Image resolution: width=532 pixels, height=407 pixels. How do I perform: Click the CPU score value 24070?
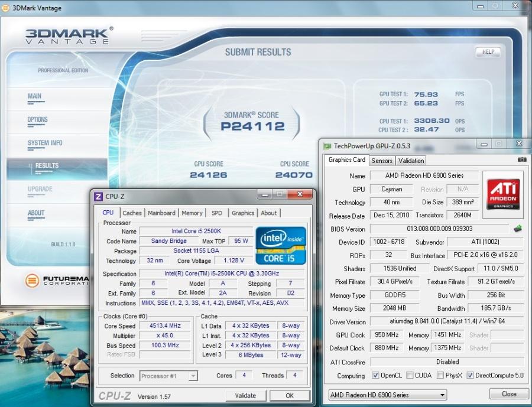(294, 175)
